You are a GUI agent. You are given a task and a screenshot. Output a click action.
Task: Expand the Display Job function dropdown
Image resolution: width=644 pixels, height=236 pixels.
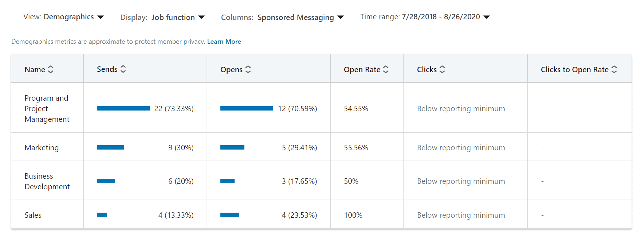(162, 17)
